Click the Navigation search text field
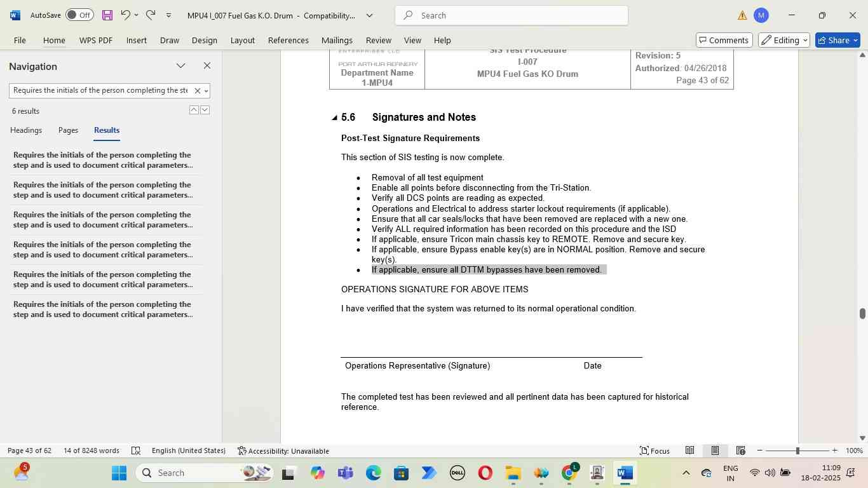 tap(100, 90)
